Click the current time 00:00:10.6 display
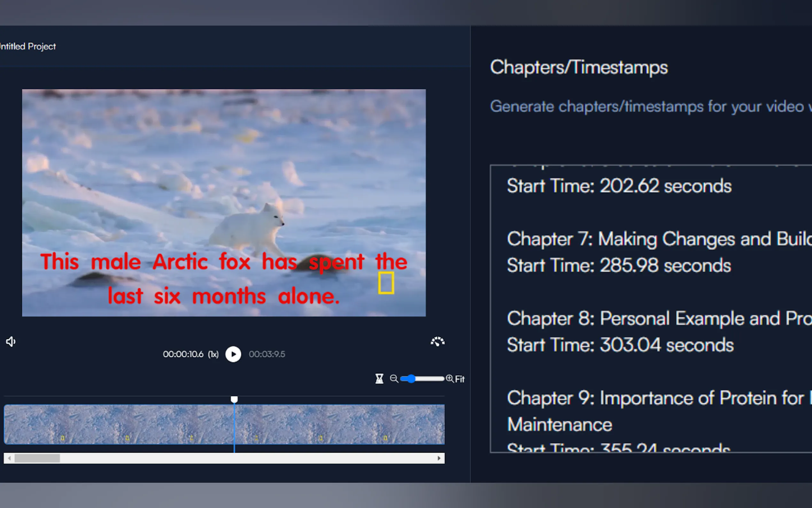812x508 pixels. [183, 354]
